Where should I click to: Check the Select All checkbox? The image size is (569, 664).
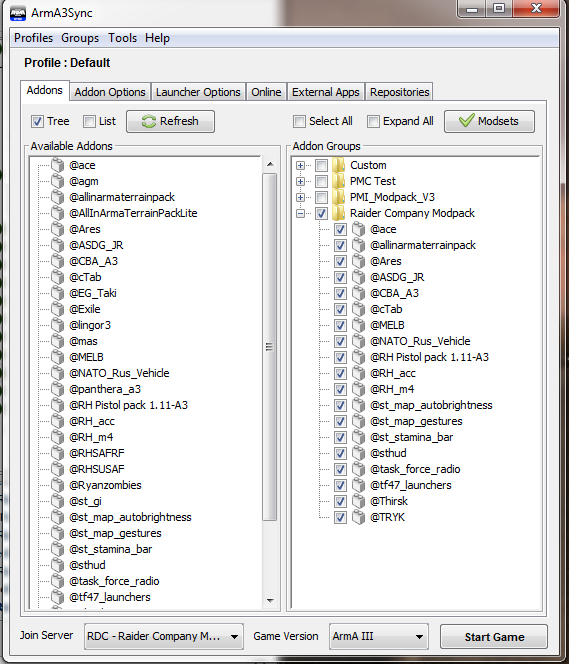(299, 122)
